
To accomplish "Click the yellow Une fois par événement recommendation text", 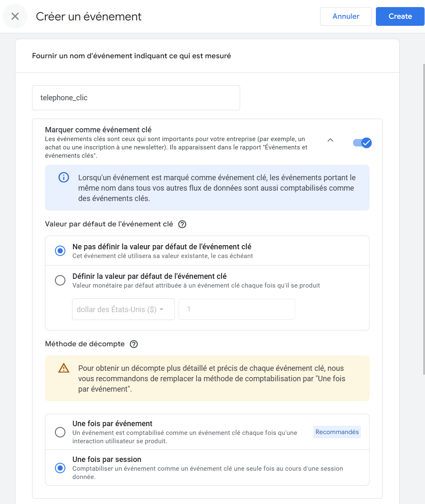I will coord(211,379).
